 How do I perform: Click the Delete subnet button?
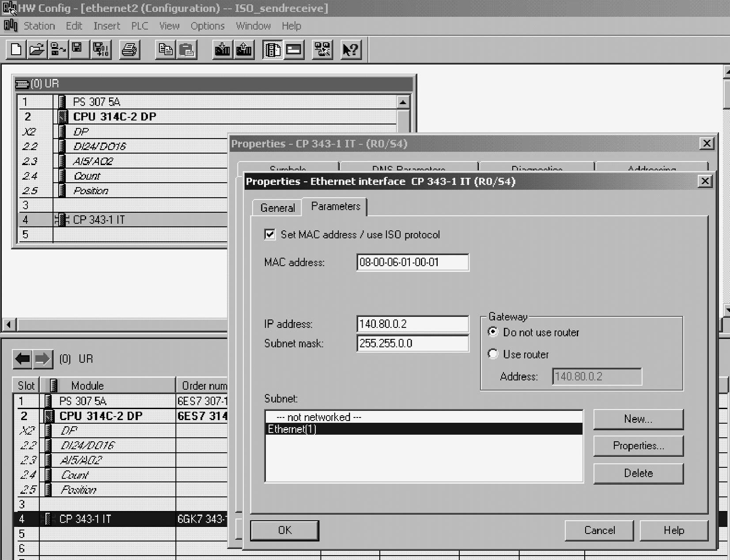click(638, 473)
